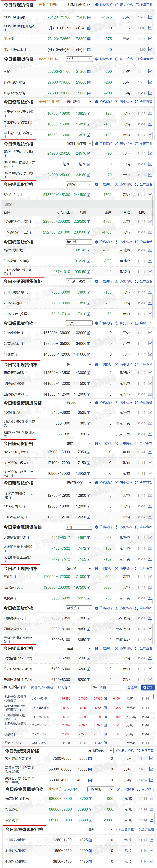Open 全屏查看 for manganese section
Image resolution: width=157 pixels, height=868 pixels.
(x=144, y=648)
